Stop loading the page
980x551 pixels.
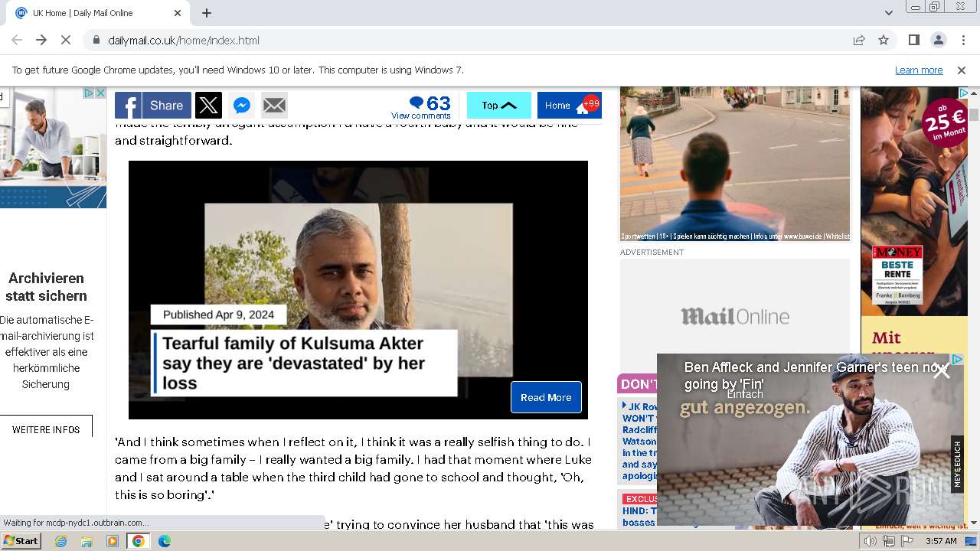66,40
